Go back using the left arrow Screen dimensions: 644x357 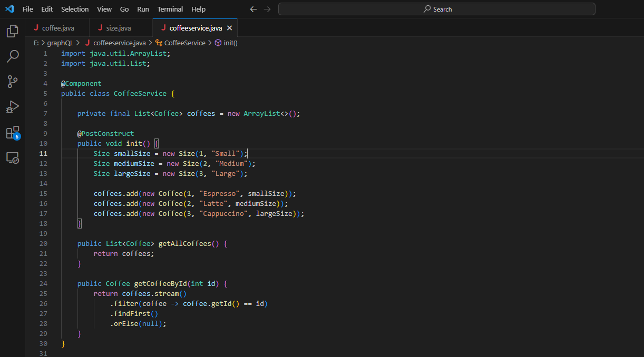click(253, 9)
